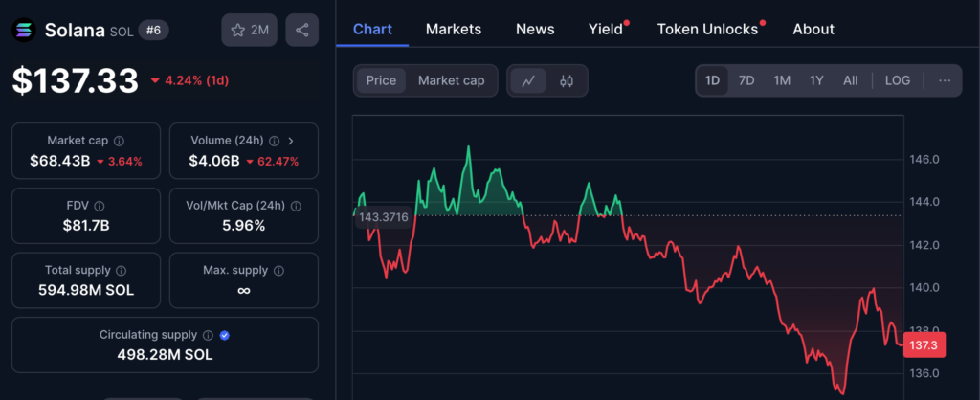Click the verified checkmark beside Circulating supply
This screenshot has height=400, width=980.
click(225, 336)
